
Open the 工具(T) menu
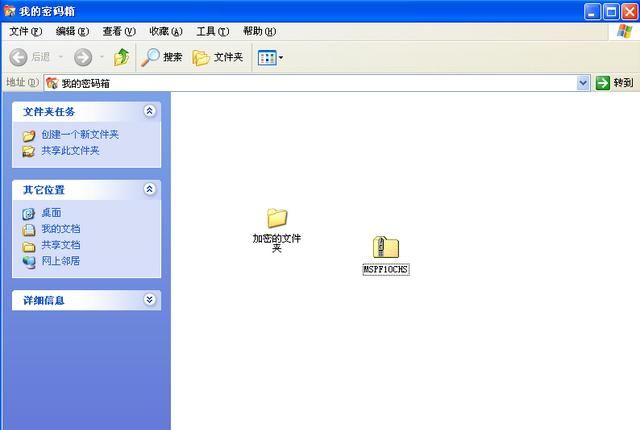pos(212,31)
